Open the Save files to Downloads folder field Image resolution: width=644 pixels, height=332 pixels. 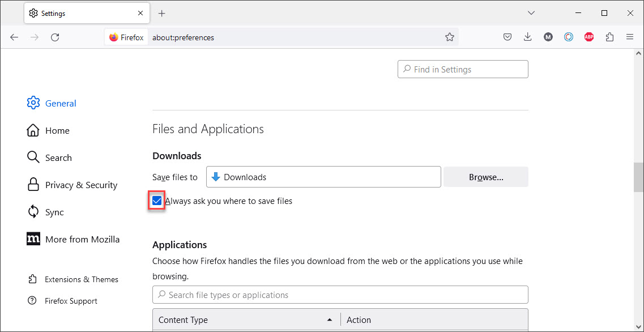tap(323, 177)
